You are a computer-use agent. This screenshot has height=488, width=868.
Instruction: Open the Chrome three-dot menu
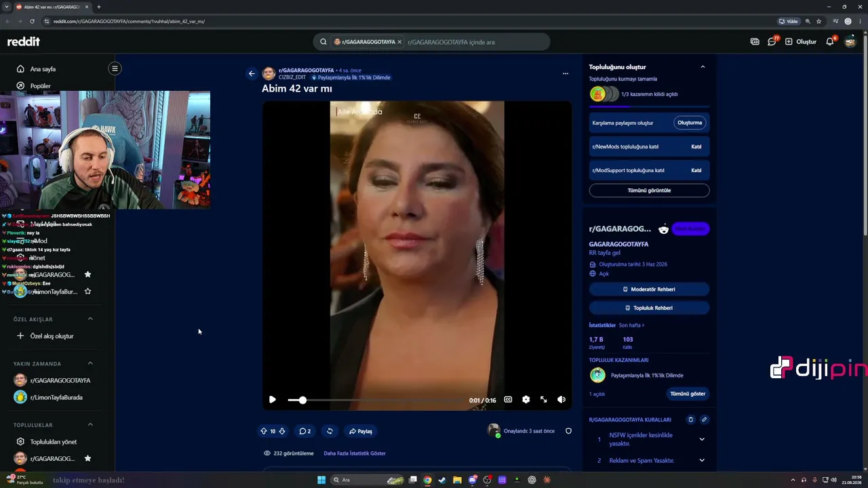pos(859,21)
